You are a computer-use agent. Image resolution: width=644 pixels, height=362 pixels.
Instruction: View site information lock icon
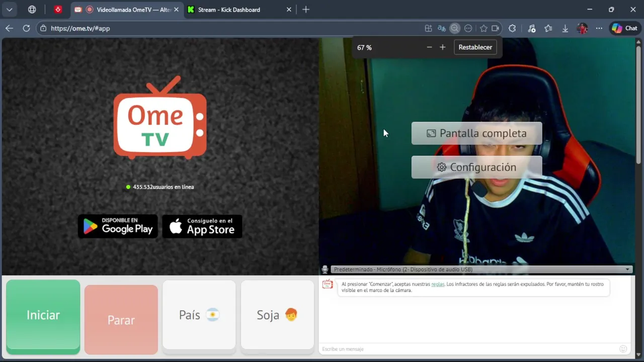click(x=43, y=28)
